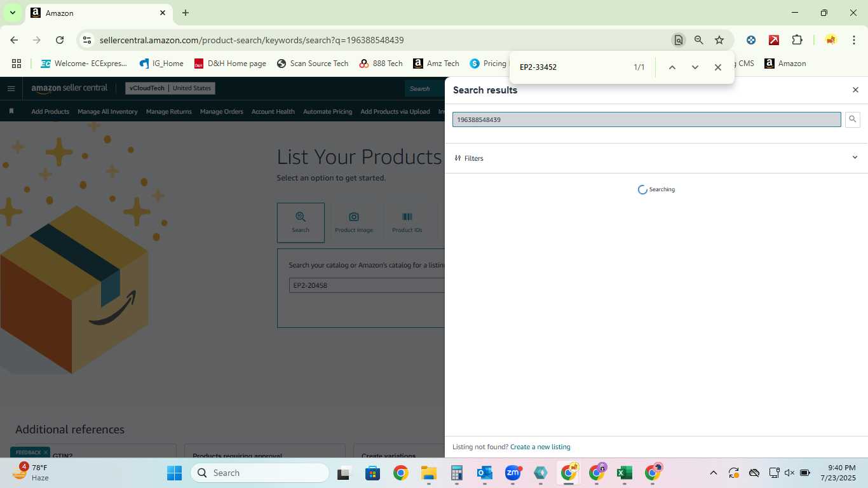The image size is (868, 488).
Task: Open the tab search dropdown arrow
Action: (12, 13)
